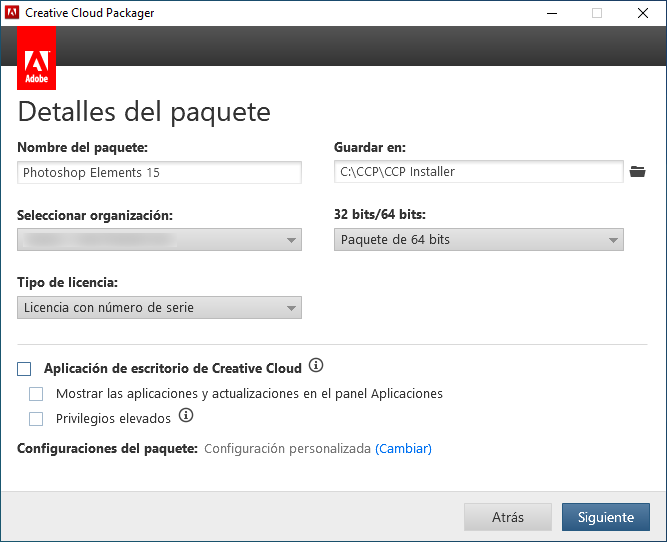The width and height of the screenshot is (667, 542).
Task: Open the Seleccionar organización dropdown
Action: pos(160,240)
